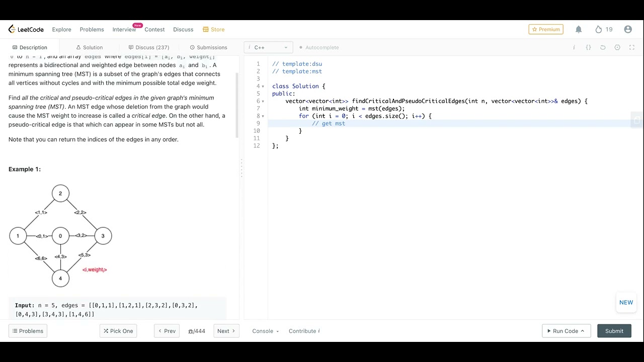The width and height of the screenshot is (644, 362).
Task: Submit the solution
Action: coord(614,331)
